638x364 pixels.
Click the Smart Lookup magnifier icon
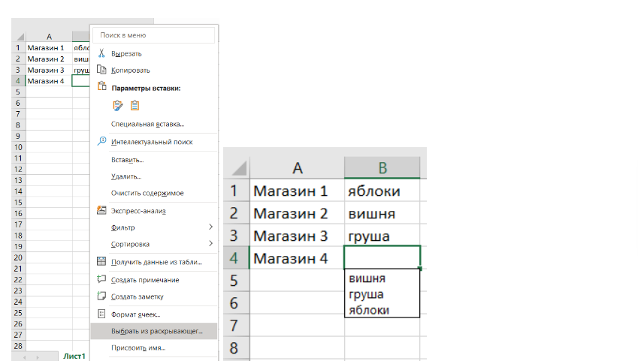101,141
